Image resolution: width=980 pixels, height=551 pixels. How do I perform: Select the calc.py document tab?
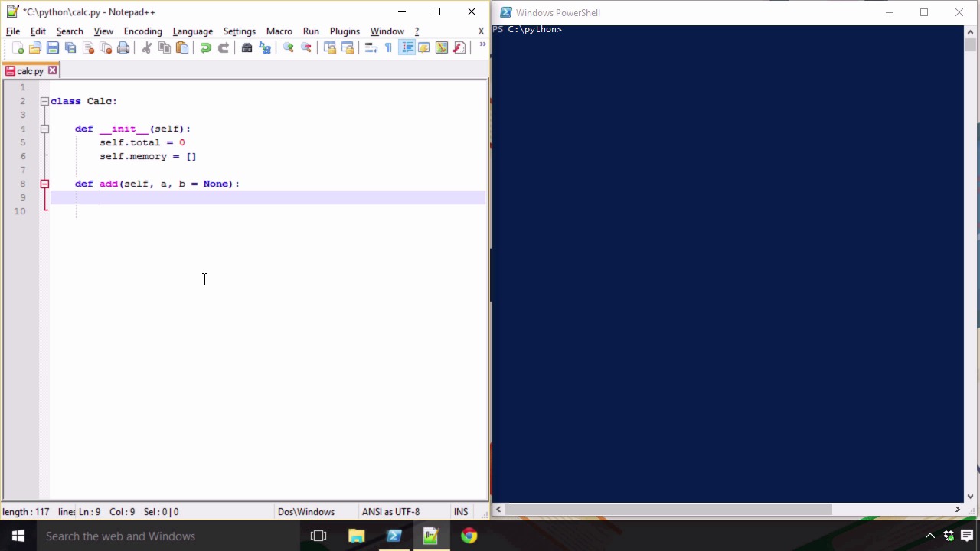click(31, 71)
